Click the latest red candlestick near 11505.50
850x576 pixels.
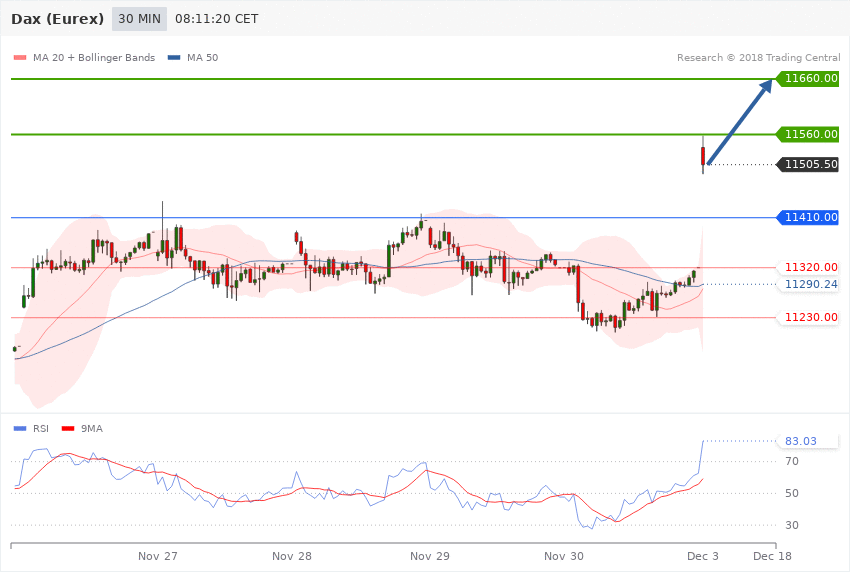tap(703, 156)
